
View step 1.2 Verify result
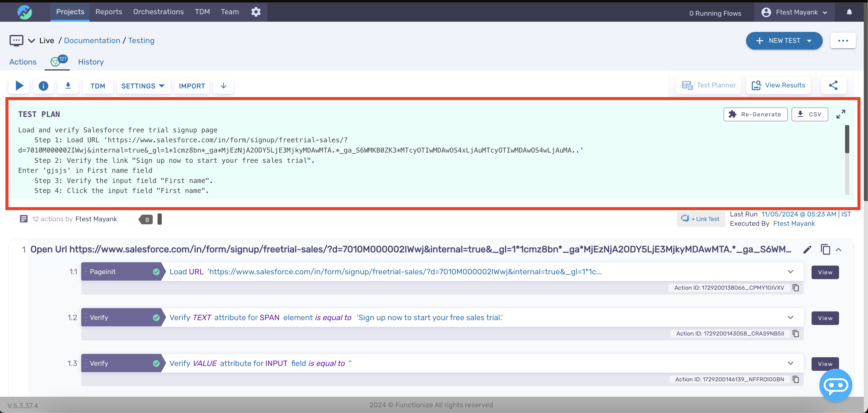tap(825, 318)
